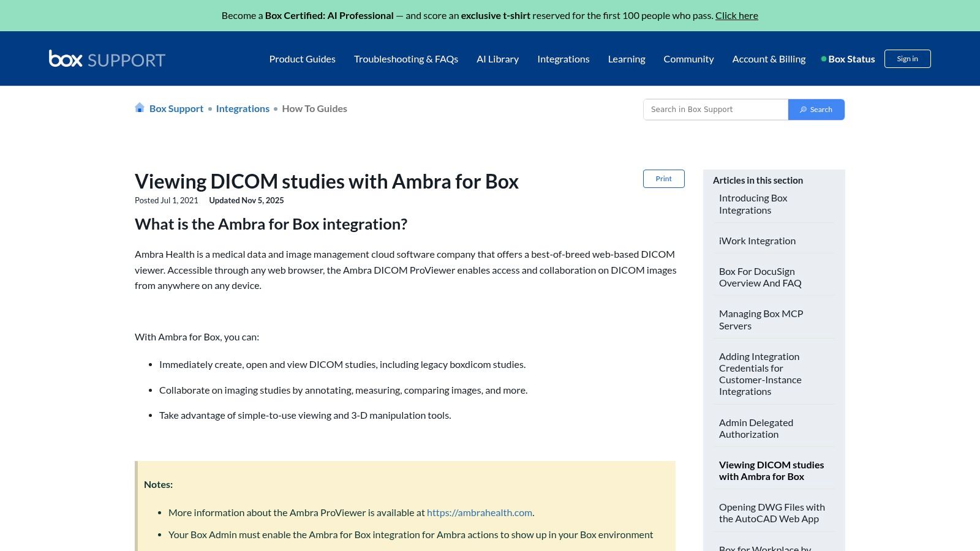This screenshot has height=551, width=980.
Task: Navigate to Troubleshooting & FAQs
Action: coord(406,59)
